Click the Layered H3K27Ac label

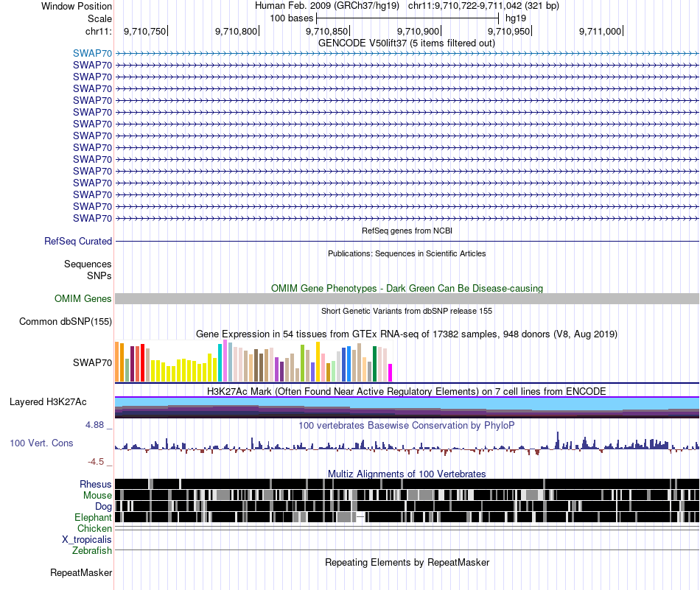coord(48,402)
